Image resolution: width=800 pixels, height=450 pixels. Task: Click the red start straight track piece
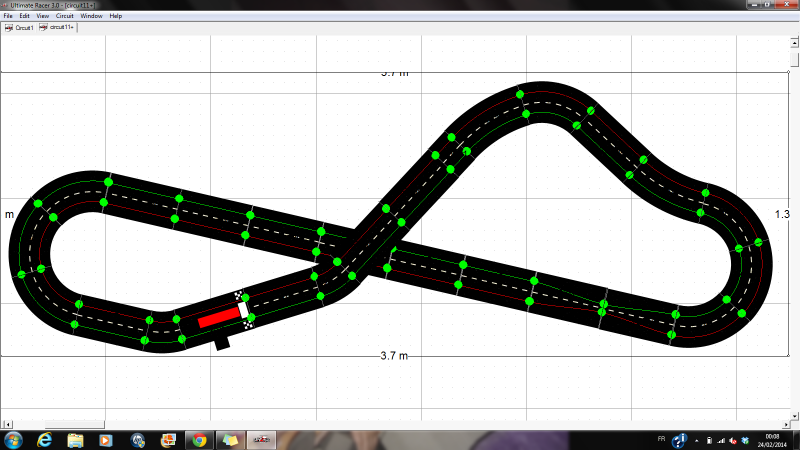219,317
